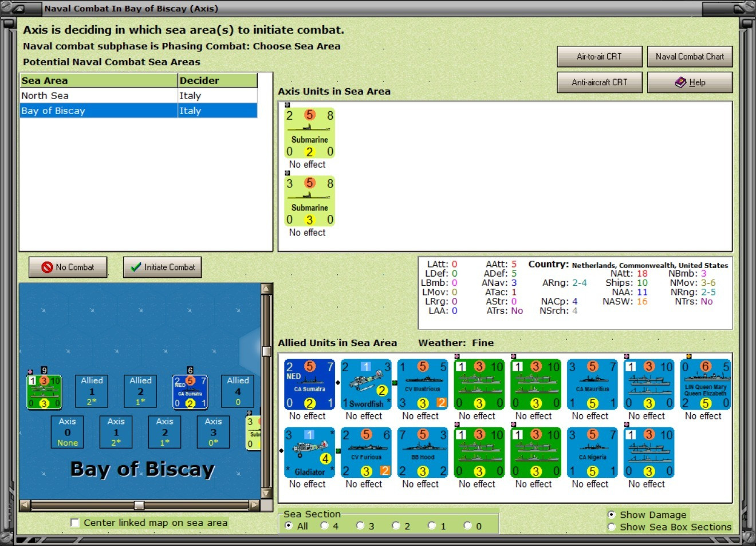Select the BB Hood battleship unit
The width and height of the screenshot is (756, 546).
pyautogui.click(x=423, y=453)
